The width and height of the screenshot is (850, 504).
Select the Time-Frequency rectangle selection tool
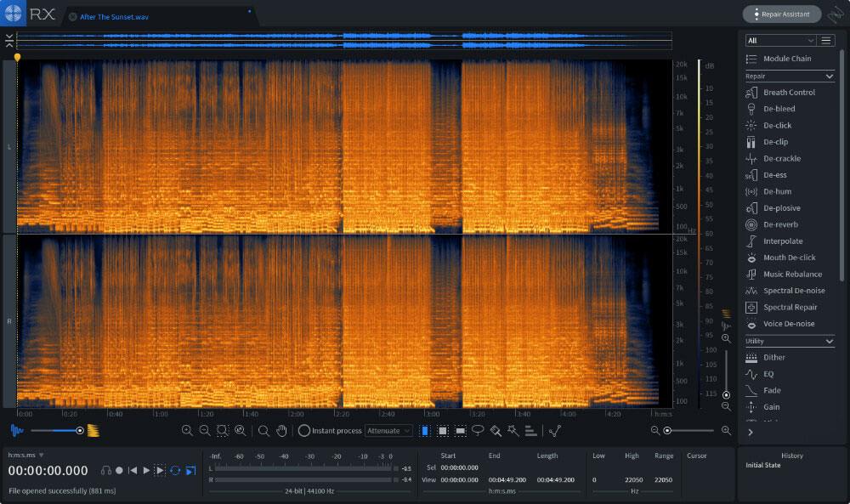[443, 431]
